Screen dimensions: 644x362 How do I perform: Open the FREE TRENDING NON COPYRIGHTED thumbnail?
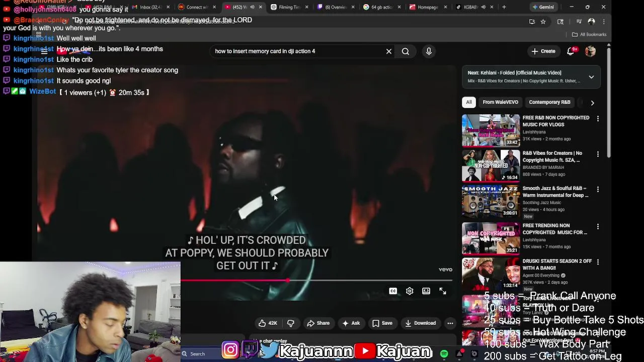(x=491, y=238)
